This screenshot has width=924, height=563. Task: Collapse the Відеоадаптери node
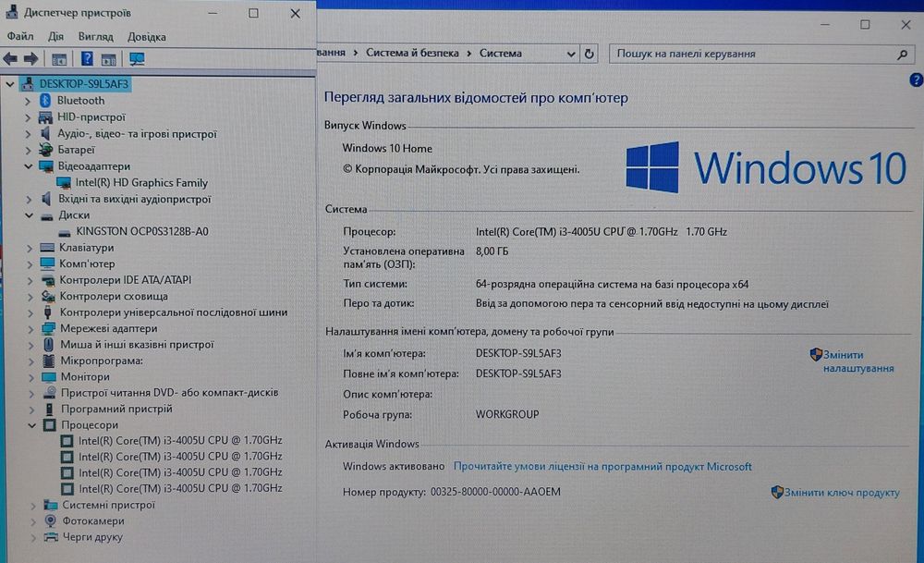(x=28, y=166)
